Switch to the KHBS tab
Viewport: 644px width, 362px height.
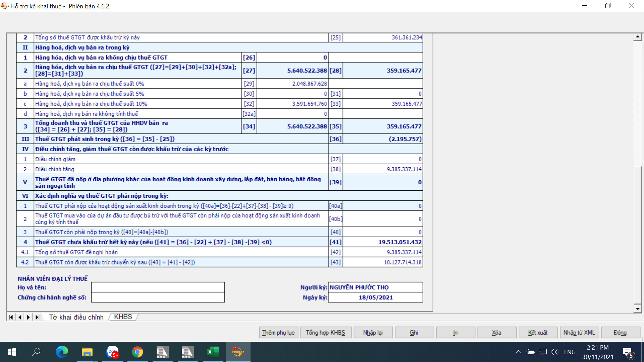coord(123,317)
